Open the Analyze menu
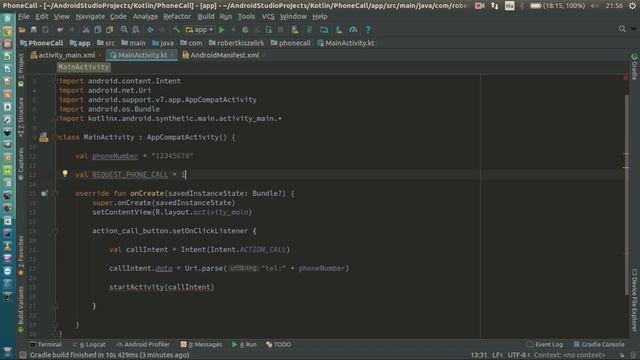Image resolution: width=640 pixels, height=360 pixels. (145, 16)
